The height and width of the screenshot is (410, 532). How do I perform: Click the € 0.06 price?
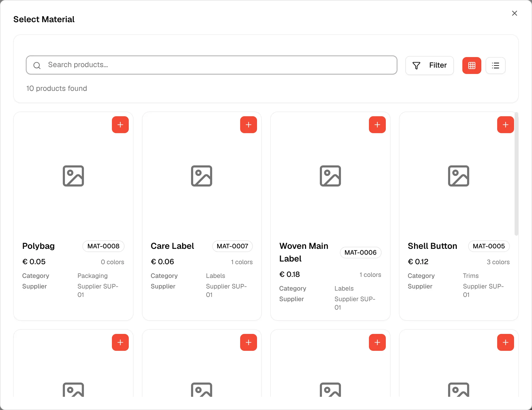click(x=162, y=262)
